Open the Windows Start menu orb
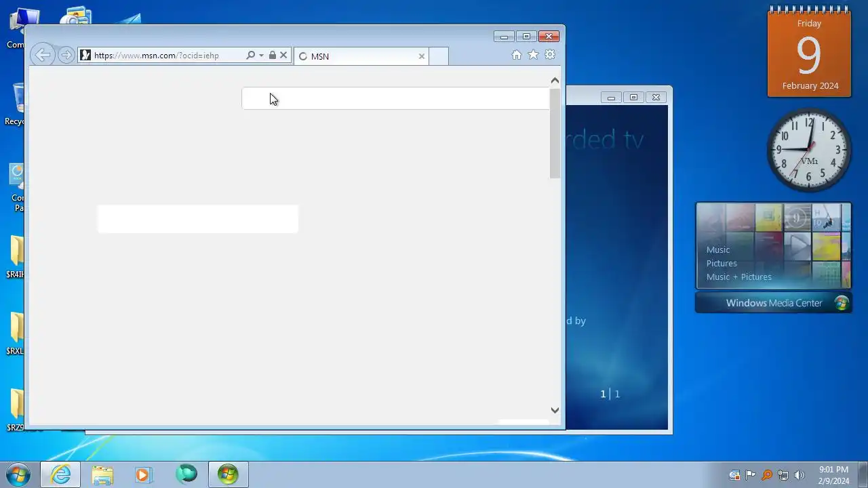Screen dimensions: 868x488 pyautogui.click(x=18, y=474)
